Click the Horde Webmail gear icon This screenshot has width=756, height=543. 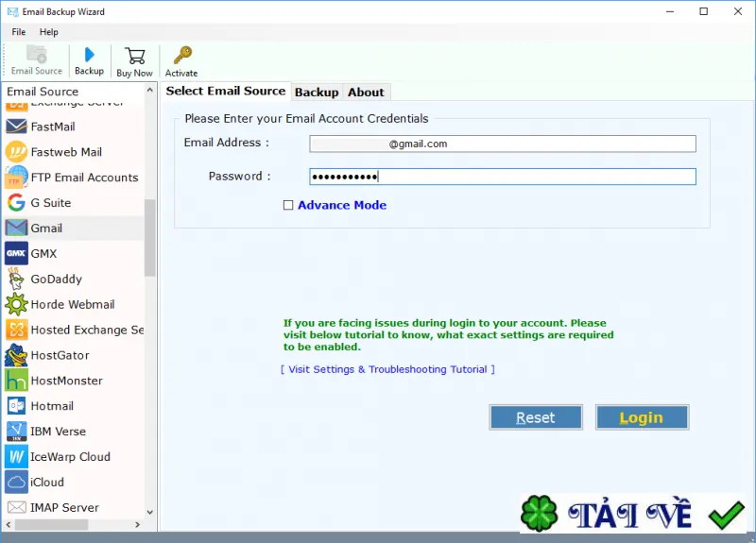(16, 304)
